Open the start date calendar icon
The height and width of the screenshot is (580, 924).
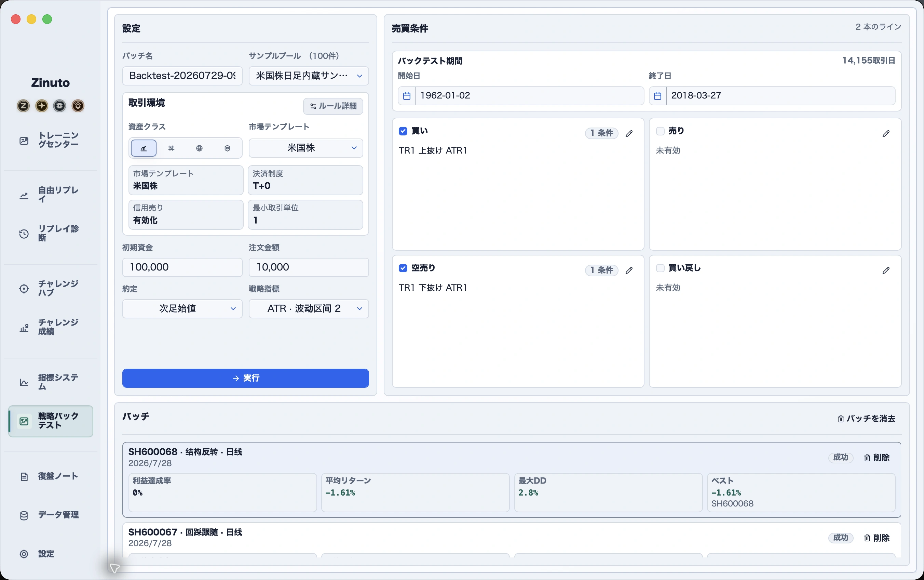(407, 95)
